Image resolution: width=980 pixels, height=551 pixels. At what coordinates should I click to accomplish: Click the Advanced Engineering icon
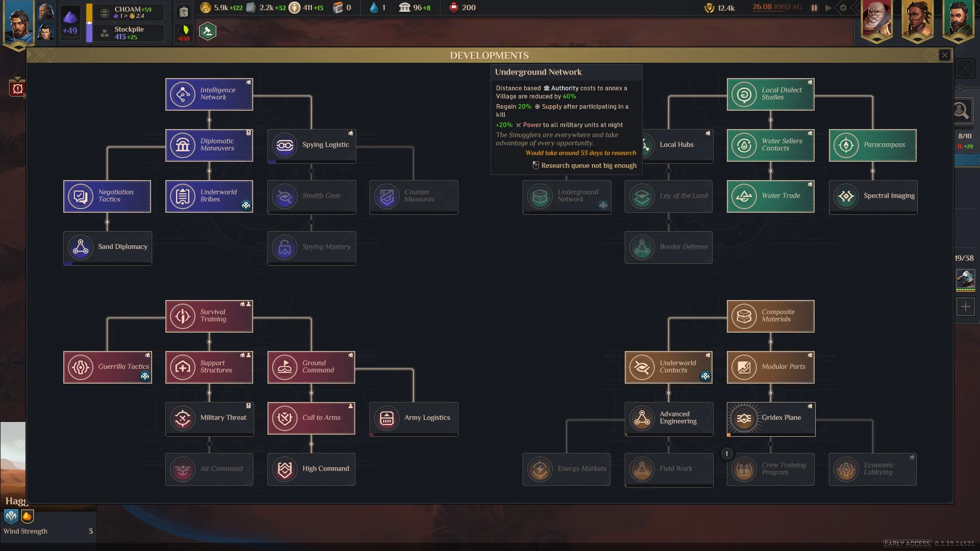tap(642, 418)
